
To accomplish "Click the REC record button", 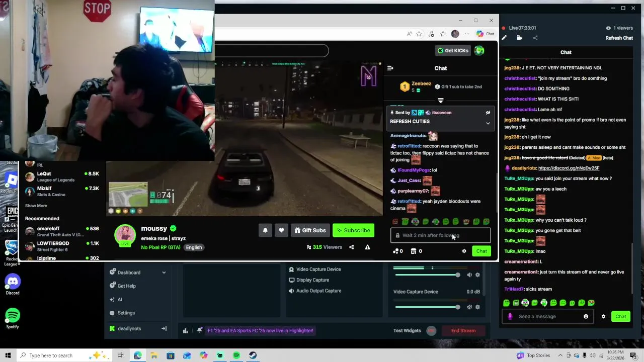I will click(431, 330).
